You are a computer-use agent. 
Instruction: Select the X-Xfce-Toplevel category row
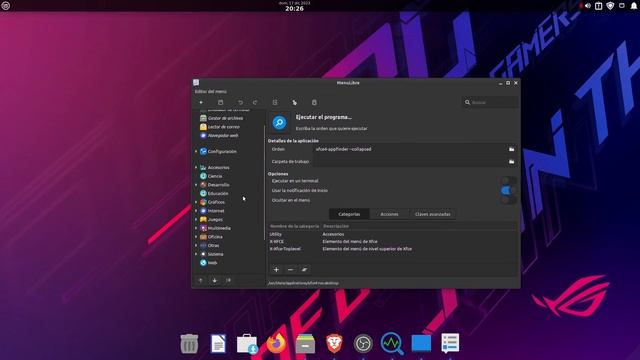coord(393,249)
